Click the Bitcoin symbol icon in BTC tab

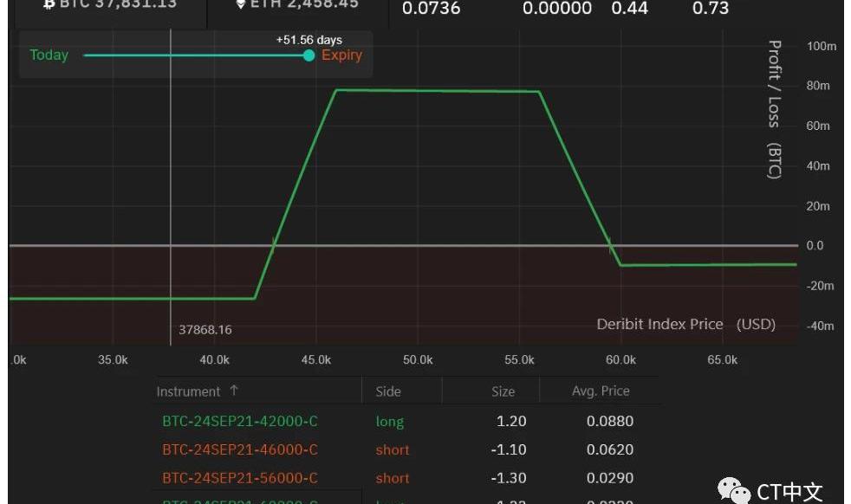click(x=49, y=4)
